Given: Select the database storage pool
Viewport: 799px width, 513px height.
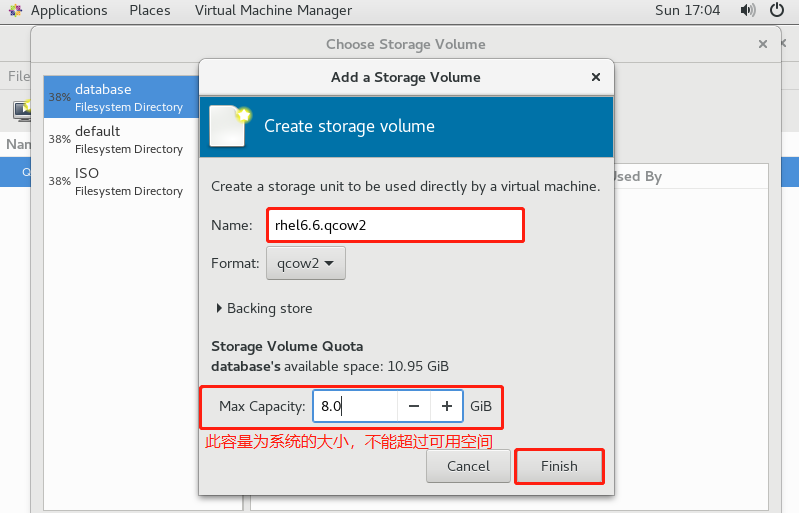Looking at the screenshot, I should [128, 97].
